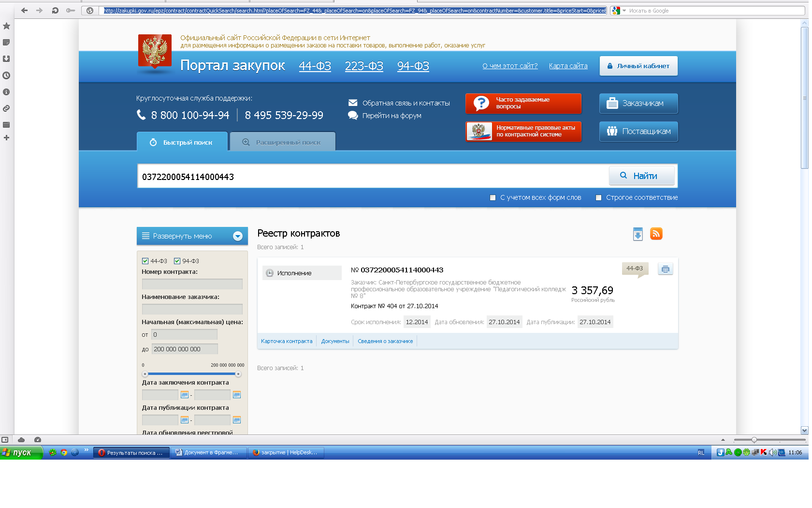The width and height of the screenshot is (812, 508).
Task: Open calendar for publication end date
Action: [x=237, y=420]
